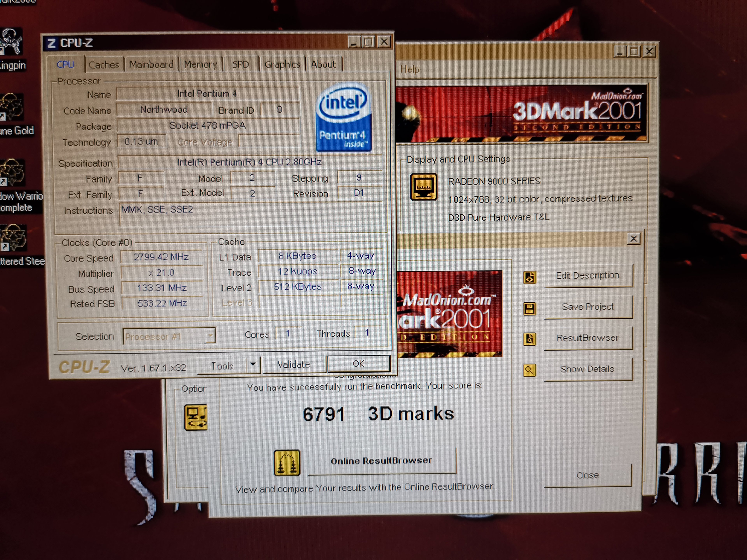Viewport: 747px width, 560px height.
Task: Click the Close button in score dialog
Action: point(587,475)
